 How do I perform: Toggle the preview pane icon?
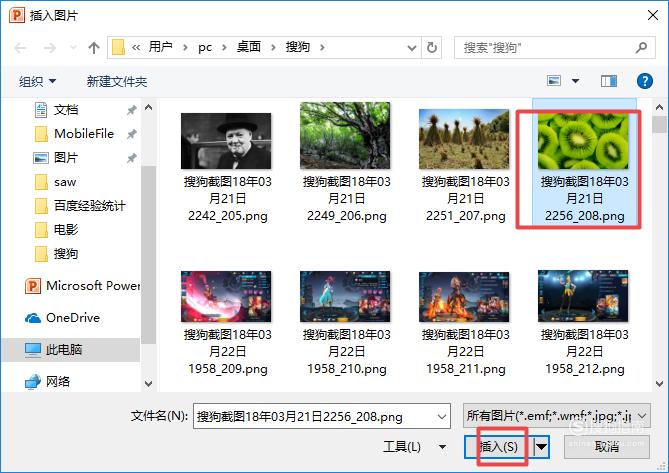pos(609,81)
